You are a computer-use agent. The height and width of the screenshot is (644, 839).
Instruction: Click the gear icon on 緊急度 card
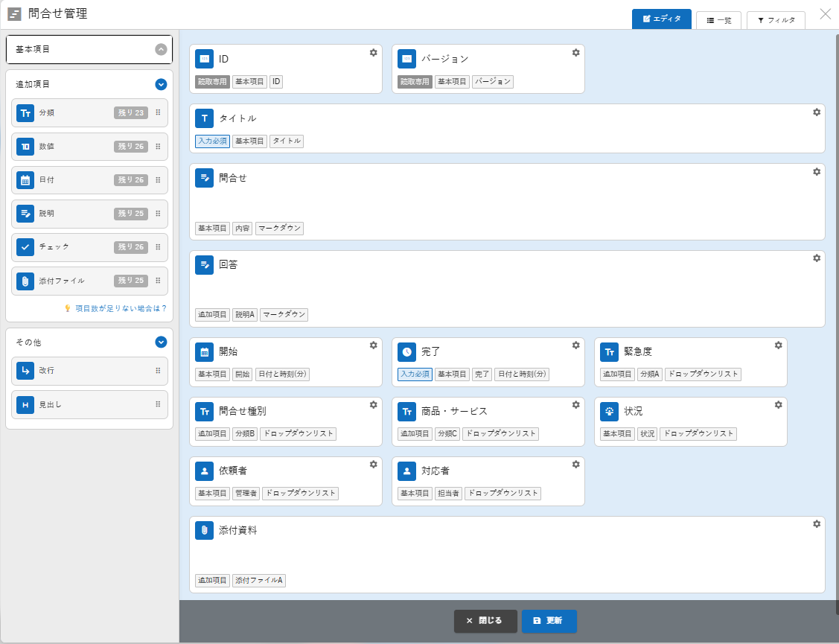pos(778,345)
